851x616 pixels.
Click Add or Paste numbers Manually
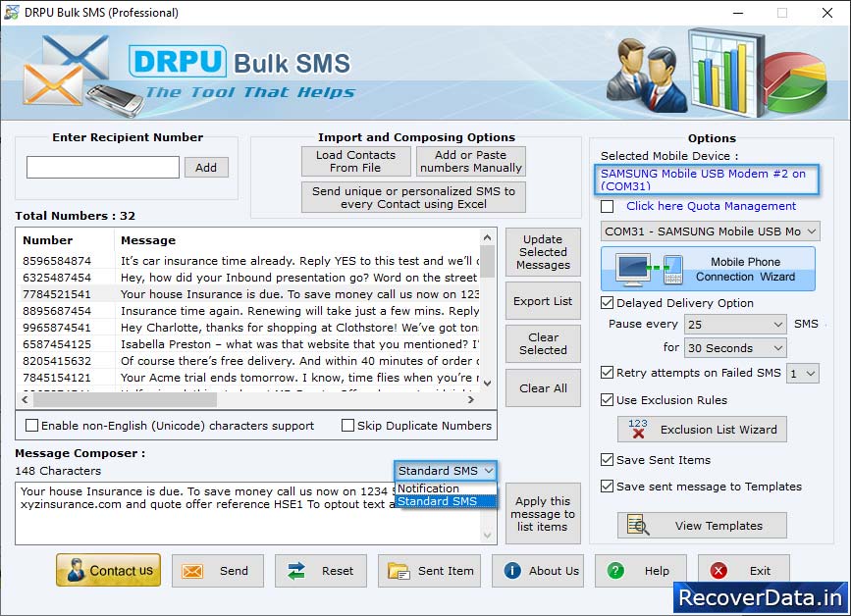point(471,161)
